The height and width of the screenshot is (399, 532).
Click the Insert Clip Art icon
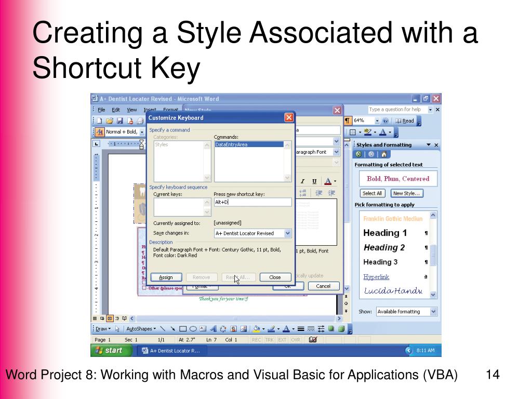coord(233,329)
